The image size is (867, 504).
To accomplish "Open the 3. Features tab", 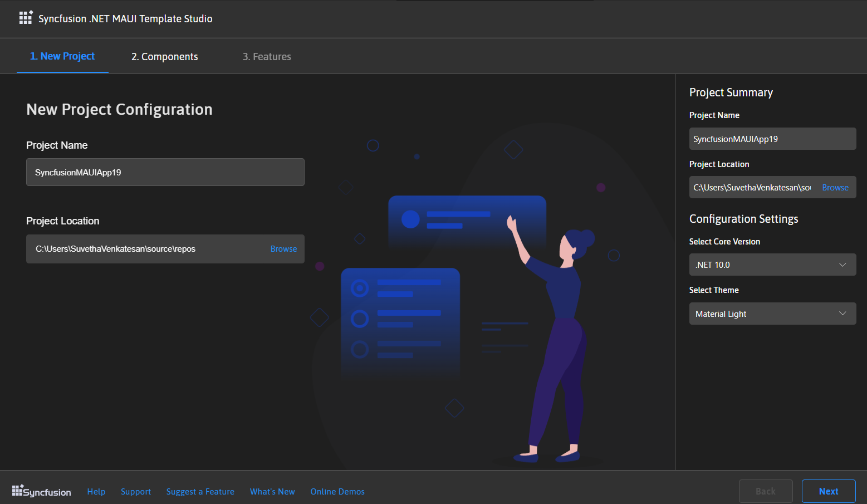I will [267, 57].
